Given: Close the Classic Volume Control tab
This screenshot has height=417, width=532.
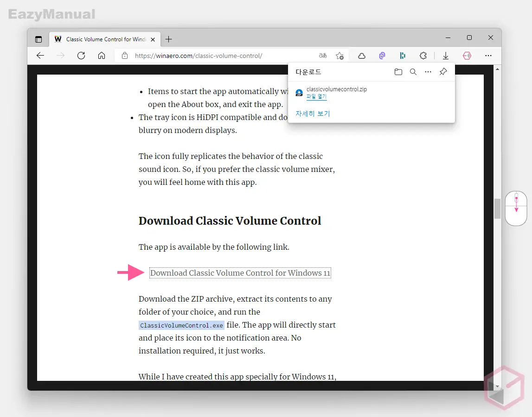Looking at the screenshot, I should [x=153, y=39].
